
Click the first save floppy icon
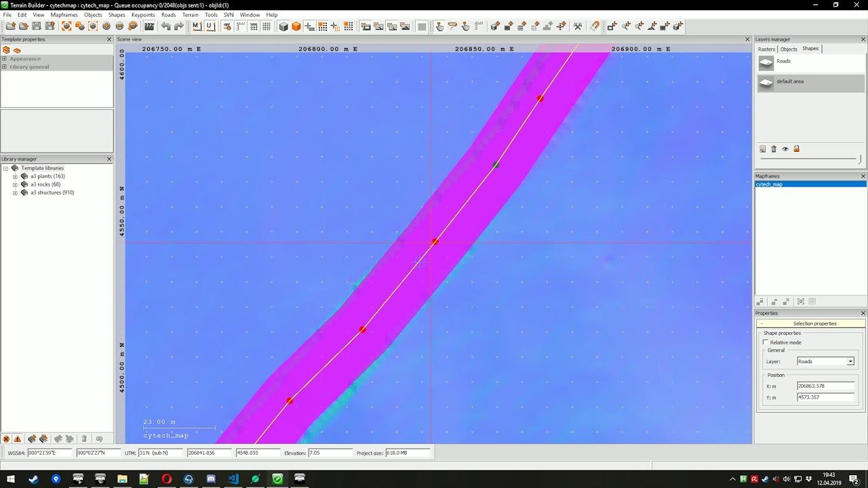(36, 26)
